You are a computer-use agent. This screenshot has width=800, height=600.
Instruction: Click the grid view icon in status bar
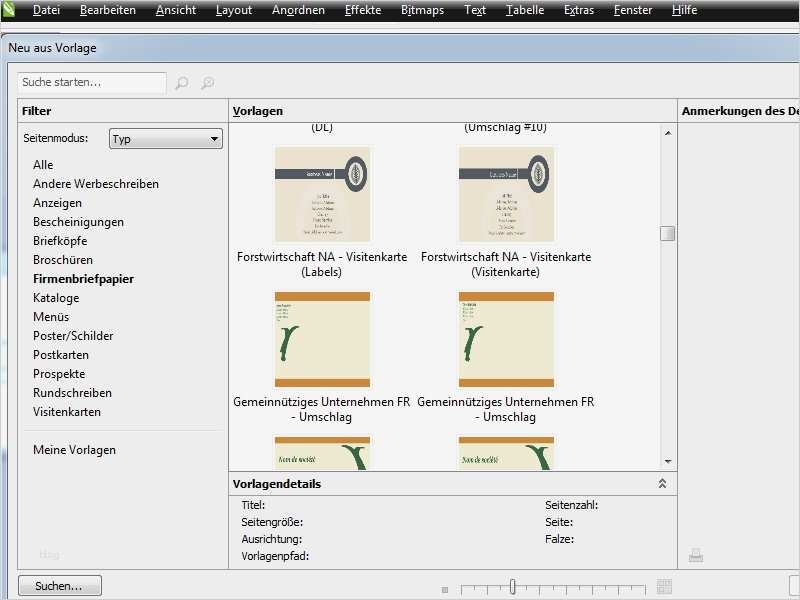pos(665,586)
